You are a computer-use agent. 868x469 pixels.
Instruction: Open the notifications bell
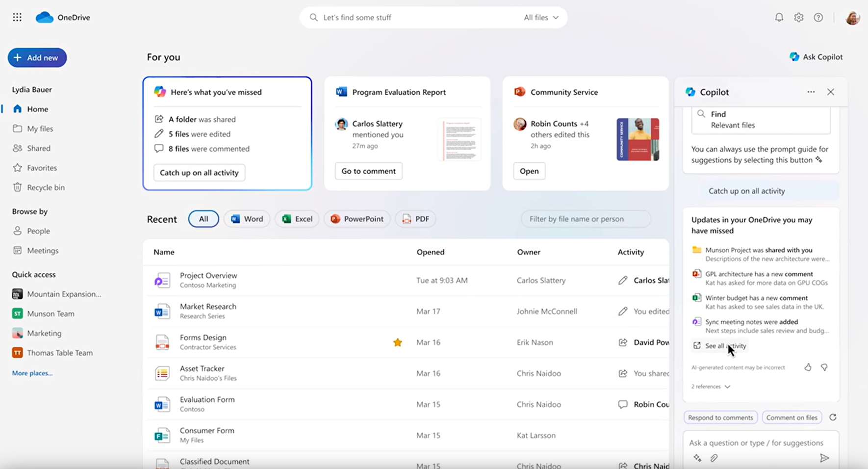[x=779, y=17]
